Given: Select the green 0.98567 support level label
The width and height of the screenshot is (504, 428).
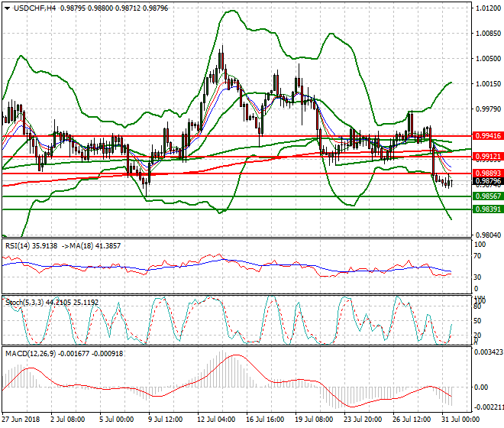Looking at the screenshot, I should (x=488, y=196).
